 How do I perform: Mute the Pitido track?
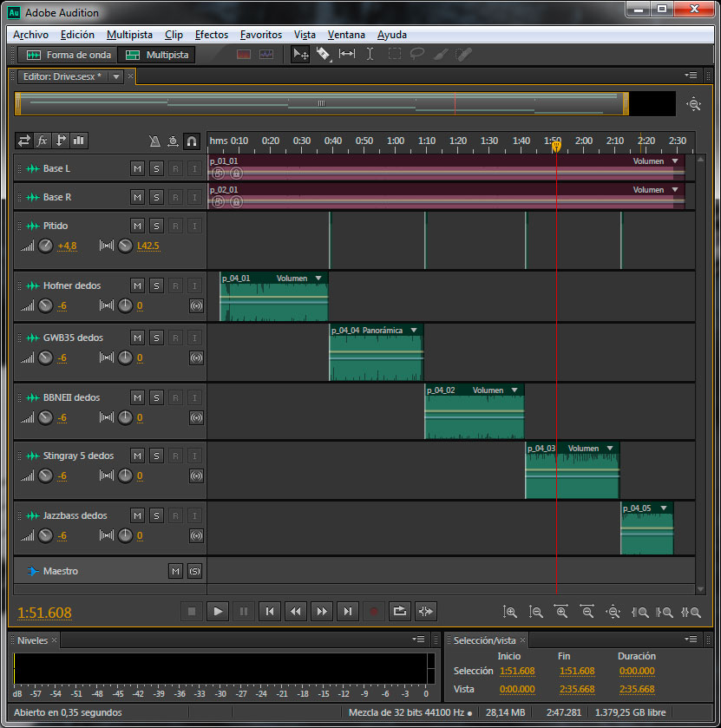click(137, 226)
